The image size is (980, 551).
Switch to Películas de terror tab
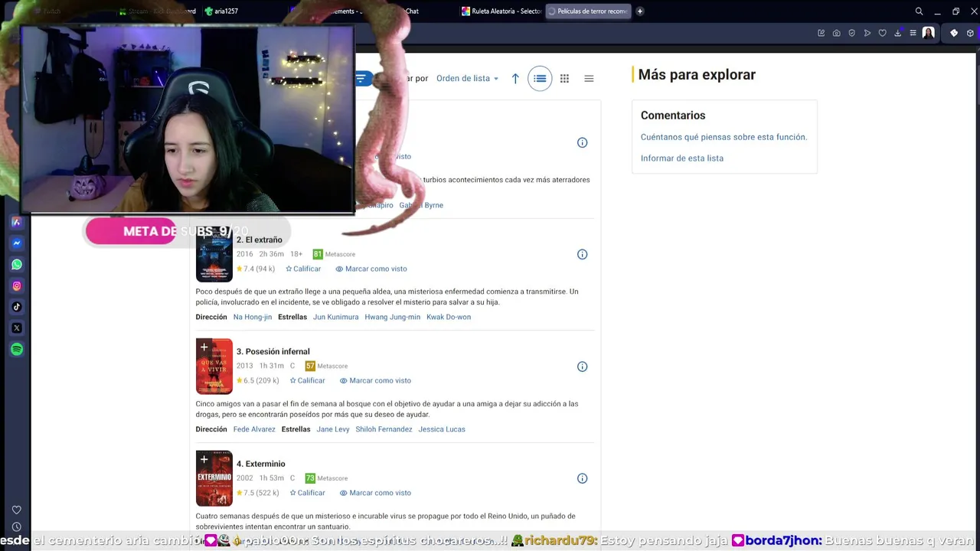click(588, 11)
